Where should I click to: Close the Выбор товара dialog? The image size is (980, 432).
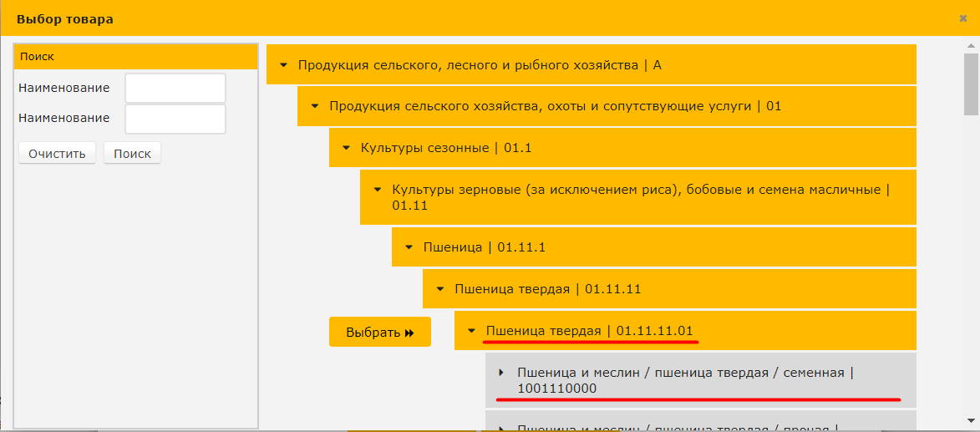click(x=962, y=18)
